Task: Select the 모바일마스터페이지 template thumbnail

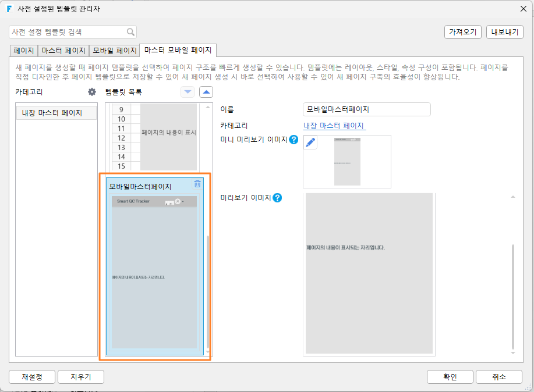Action: pos(155,266)
